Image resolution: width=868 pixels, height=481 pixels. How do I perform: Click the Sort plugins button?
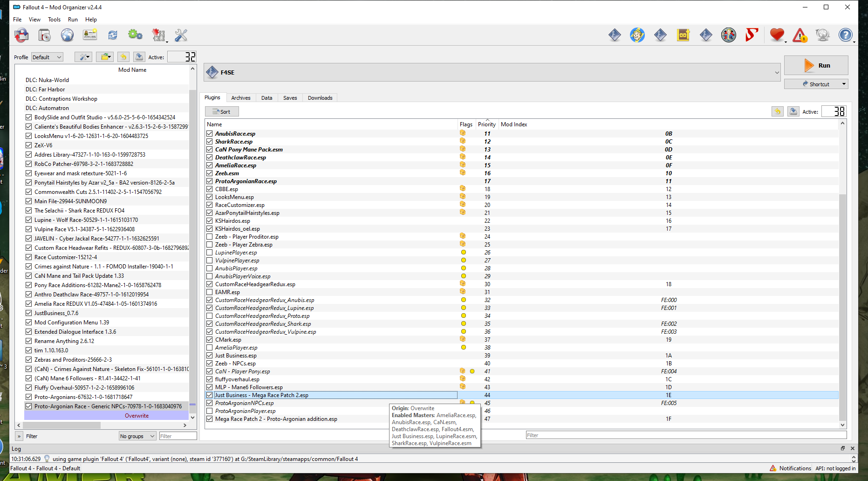[222, 111]
